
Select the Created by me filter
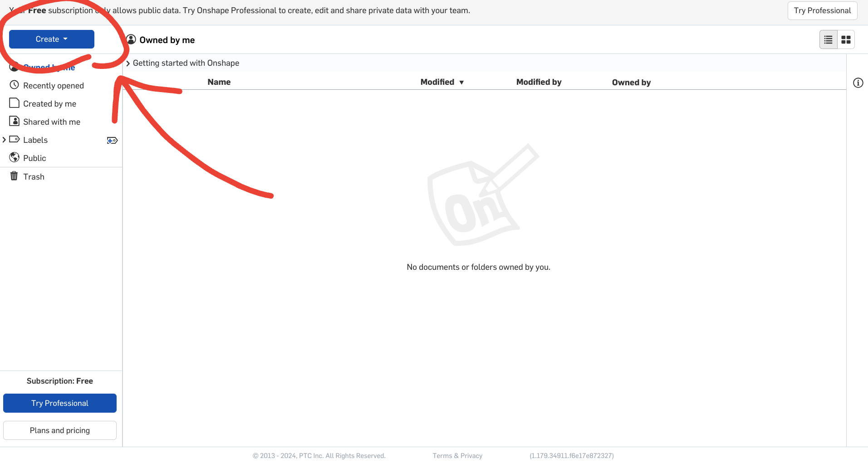(x=50, y=104)
